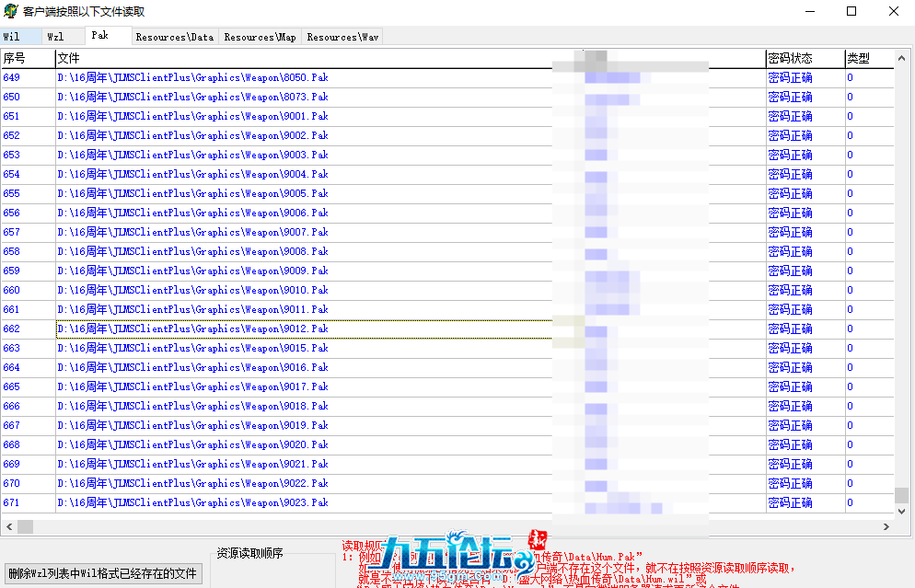This screenshot has height=588, width=915.
Task: Click row number 655
Action: (x=12, y=193)
